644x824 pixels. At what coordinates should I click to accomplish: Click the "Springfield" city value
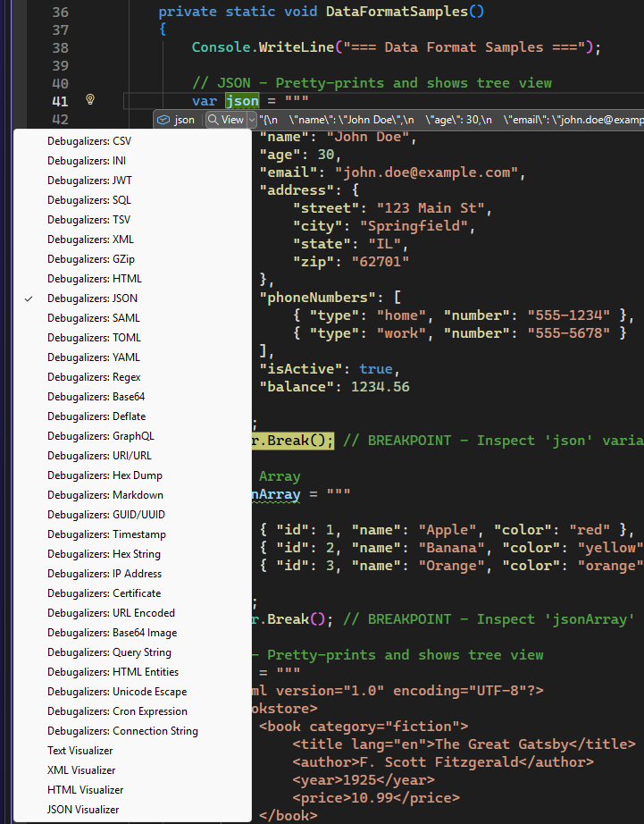click(x=414, y=226)
